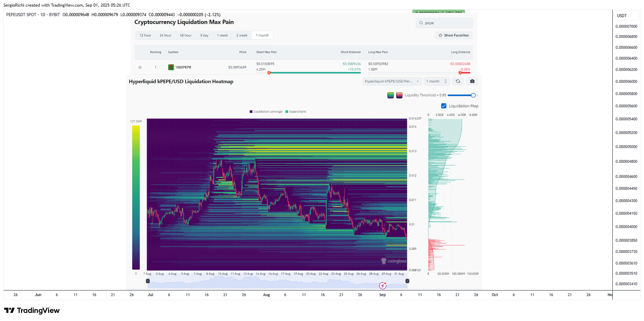
Task: Click the 0.000007000 price axis label
Action: pos(626,26)
